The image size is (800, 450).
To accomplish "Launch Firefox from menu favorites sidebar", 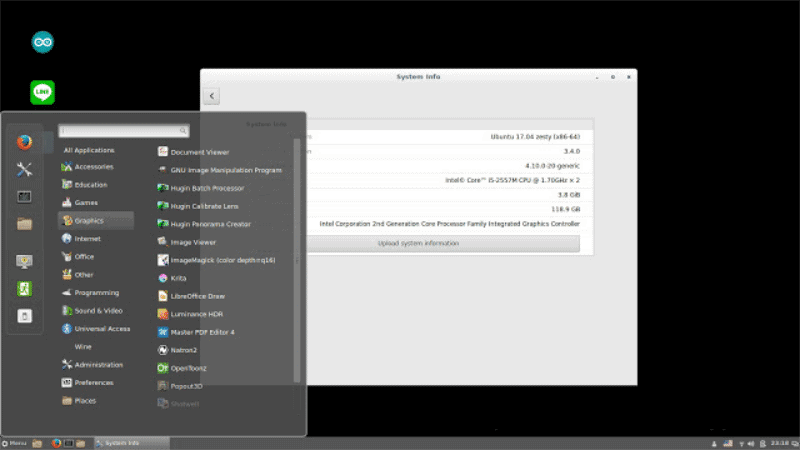I will pos(24,142).
